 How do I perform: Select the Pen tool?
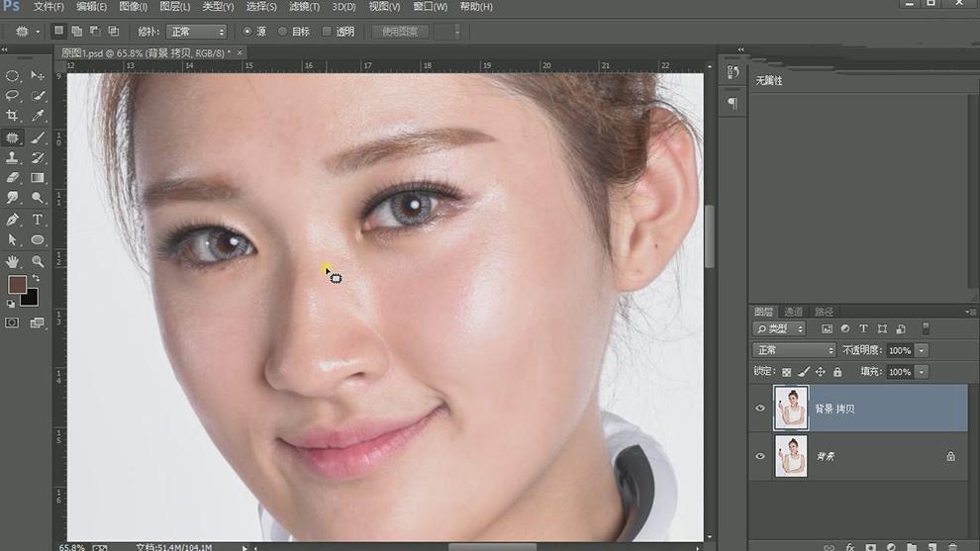point(13,220)
